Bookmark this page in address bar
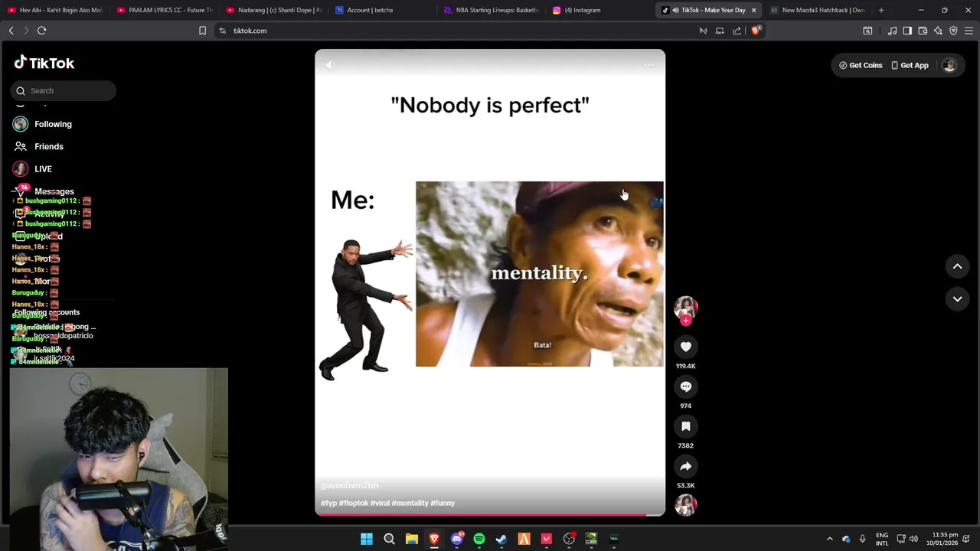This screenshot has width=980, height=551. [202, 31]
